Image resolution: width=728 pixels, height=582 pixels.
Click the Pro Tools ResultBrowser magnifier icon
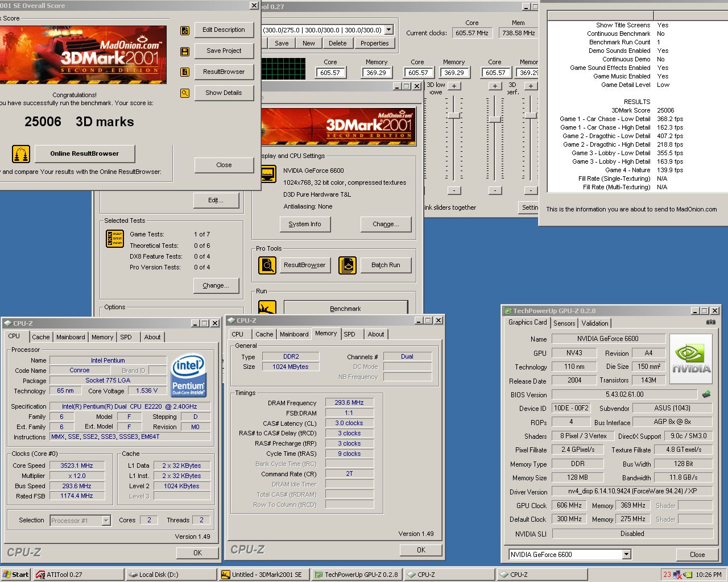coord(267,265)
